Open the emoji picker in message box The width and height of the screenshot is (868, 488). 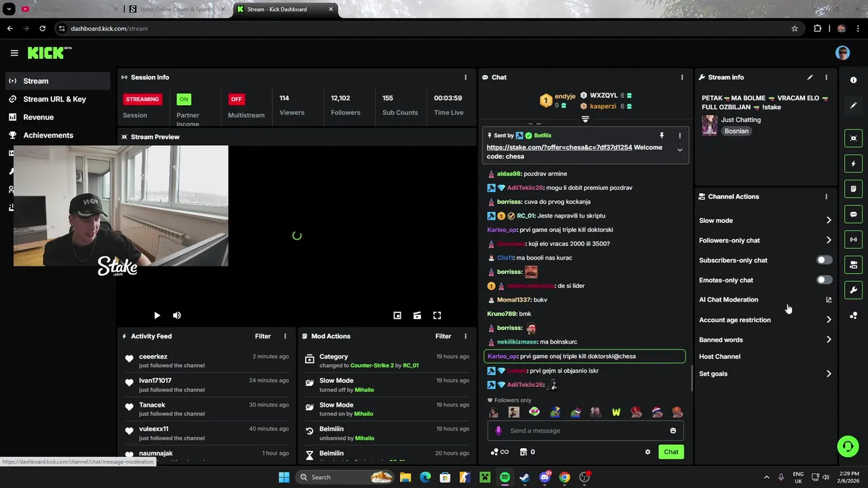(x=673, y=430)
